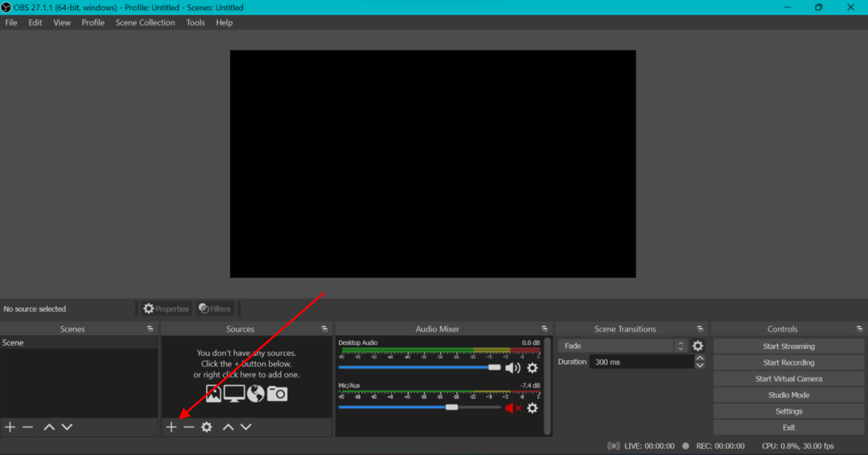Move source up with arrow icon
Screen dimensions: 868x455
pyautogui.click(x=228, y=427)
